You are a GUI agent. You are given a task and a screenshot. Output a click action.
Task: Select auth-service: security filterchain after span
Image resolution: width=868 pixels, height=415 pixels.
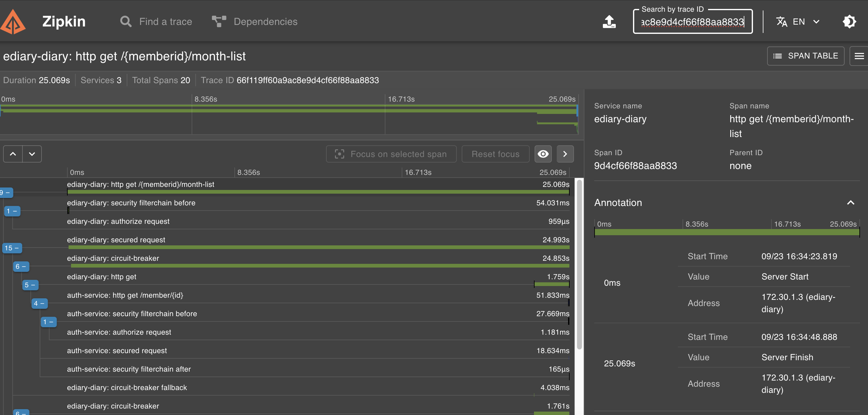pyautogui.click(x=318, y=372)
